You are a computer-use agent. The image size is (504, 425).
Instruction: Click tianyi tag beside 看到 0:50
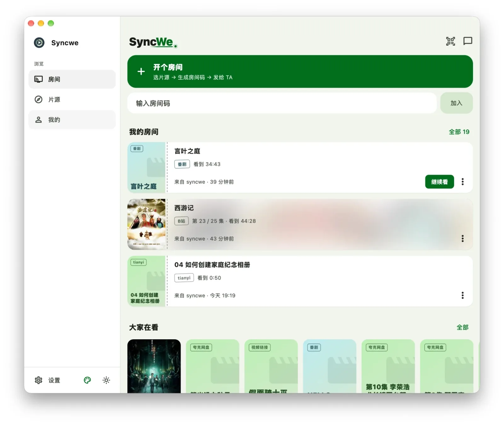184,278
